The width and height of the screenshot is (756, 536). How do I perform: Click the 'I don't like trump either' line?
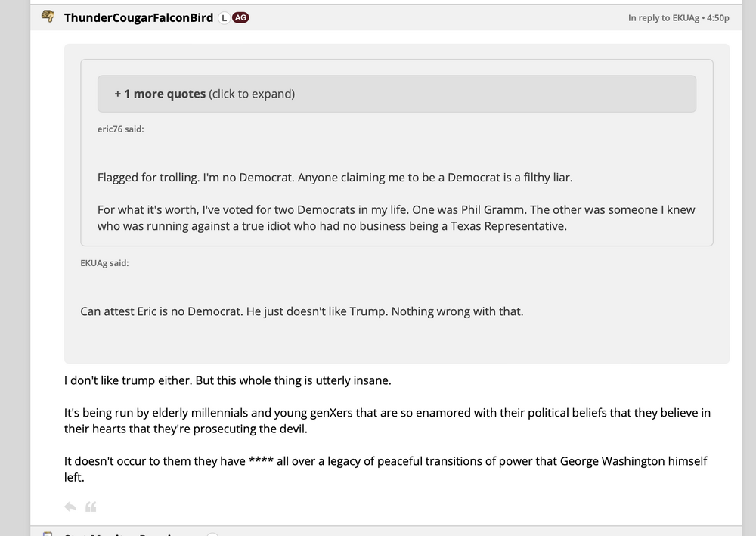[x=228, y=380]
